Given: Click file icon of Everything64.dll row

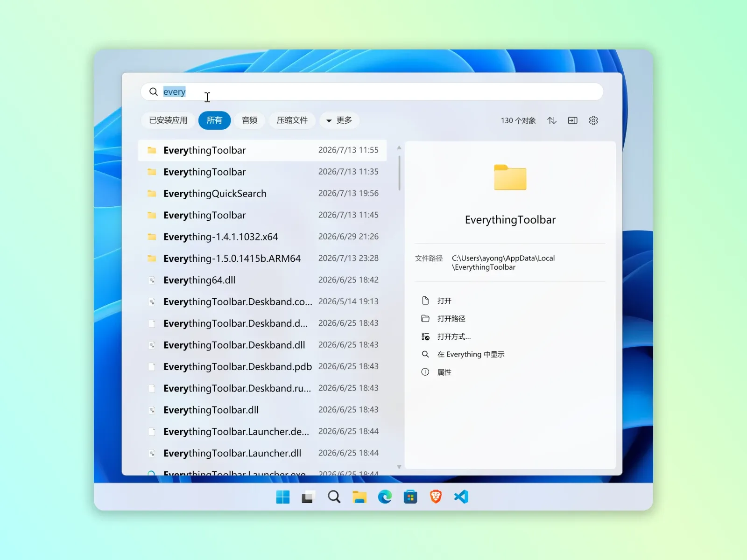Looking at the screenshot, I should coord(152,280).
